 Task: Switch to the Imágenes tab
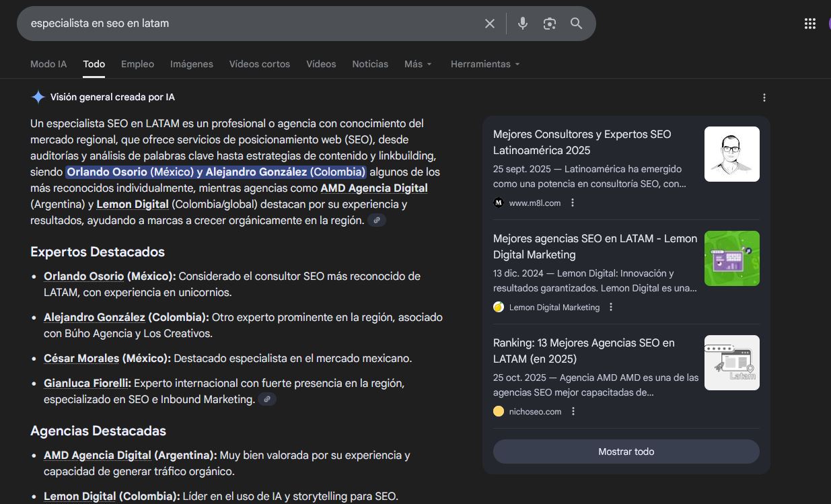[x=191, y=64]
